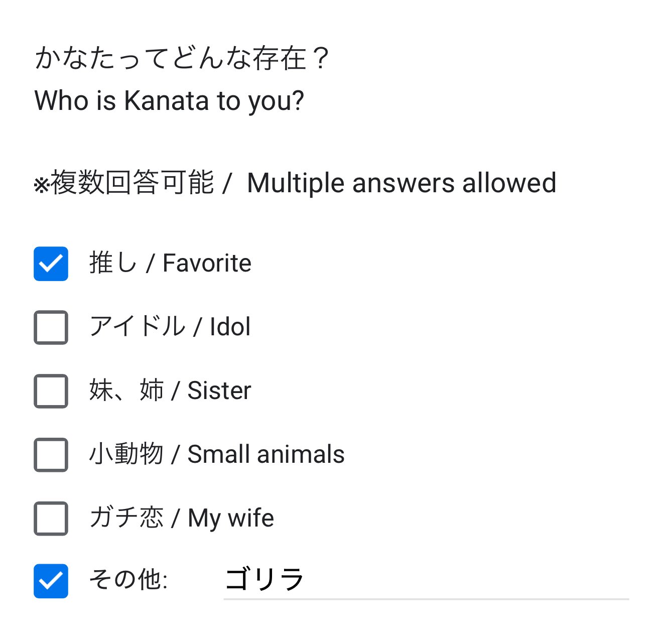This screenshot has height=644, width=662.
Task: Click the Japanese title かなたってどんな存在？
Action: (182, 58)
